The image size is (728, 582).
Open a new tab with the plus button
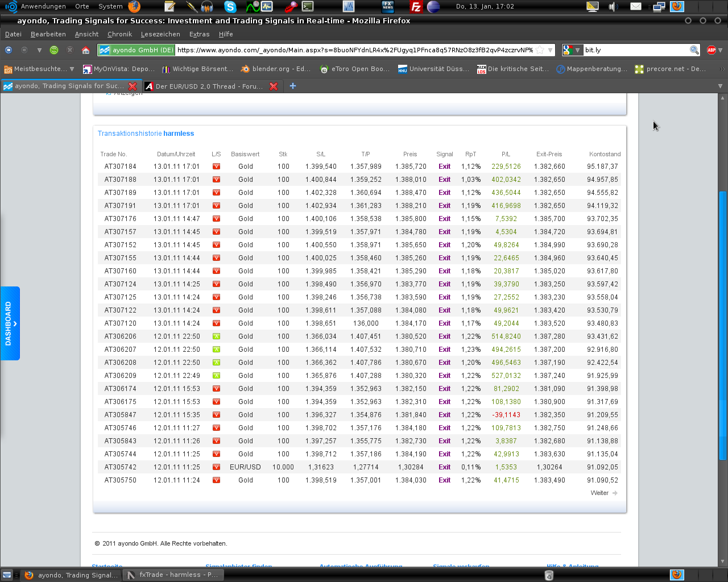tap(293, 86)
